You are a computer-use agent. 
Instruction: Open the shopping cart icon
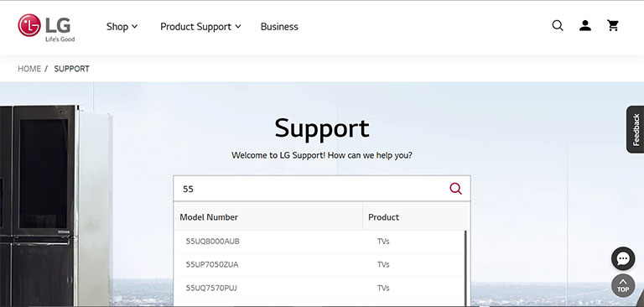(613, 25)
